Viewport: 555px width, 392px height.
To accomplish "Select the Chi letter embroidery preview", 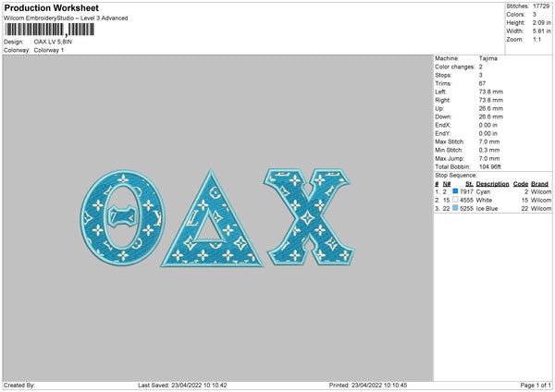I will (x=309, y=217).
